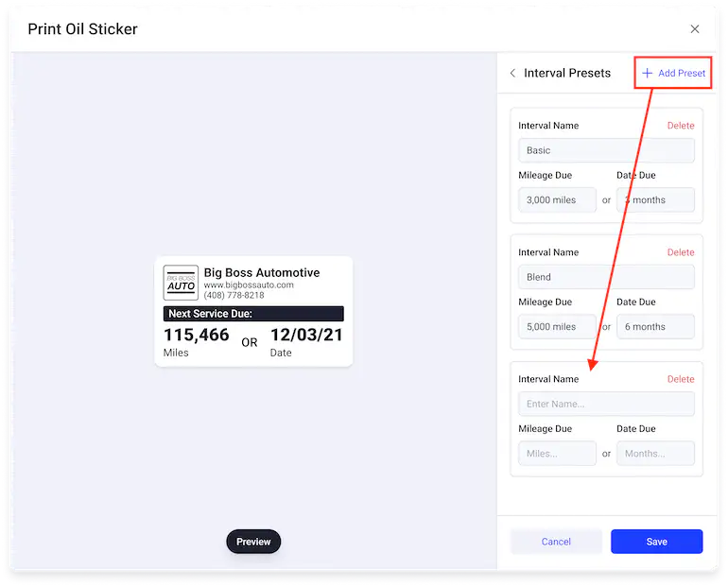728x587 pixels.
Task: Click the 3,000 miles Mileage Due field
Action: point(557,199)
